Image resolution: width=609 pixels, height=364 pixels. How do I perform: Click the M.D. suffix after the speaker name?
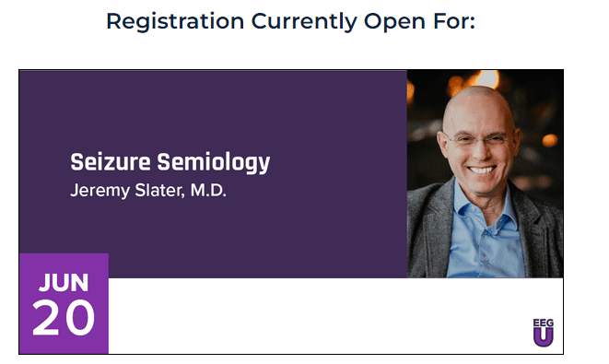tap(208, 190)
